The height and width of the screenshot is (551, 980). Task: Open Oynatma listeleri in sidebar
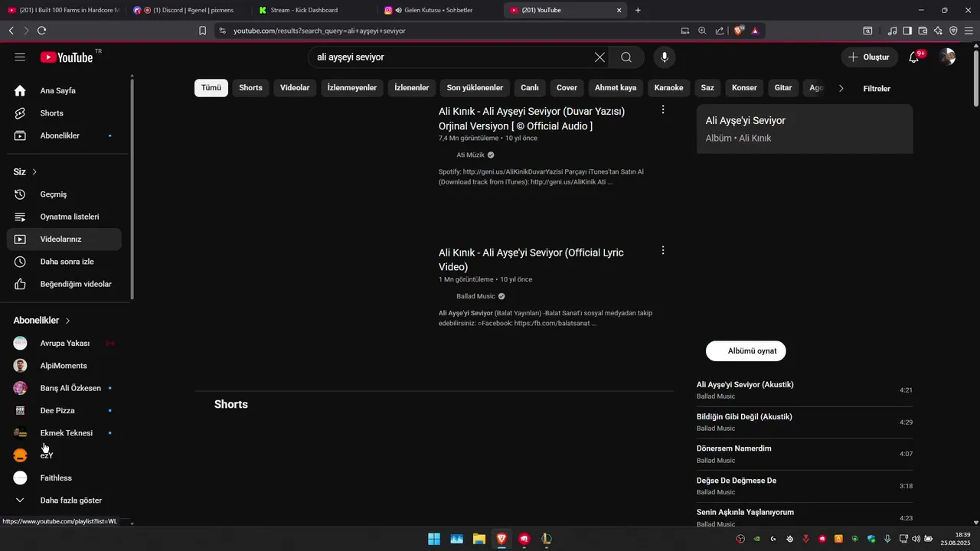click(x=64, y=217)
